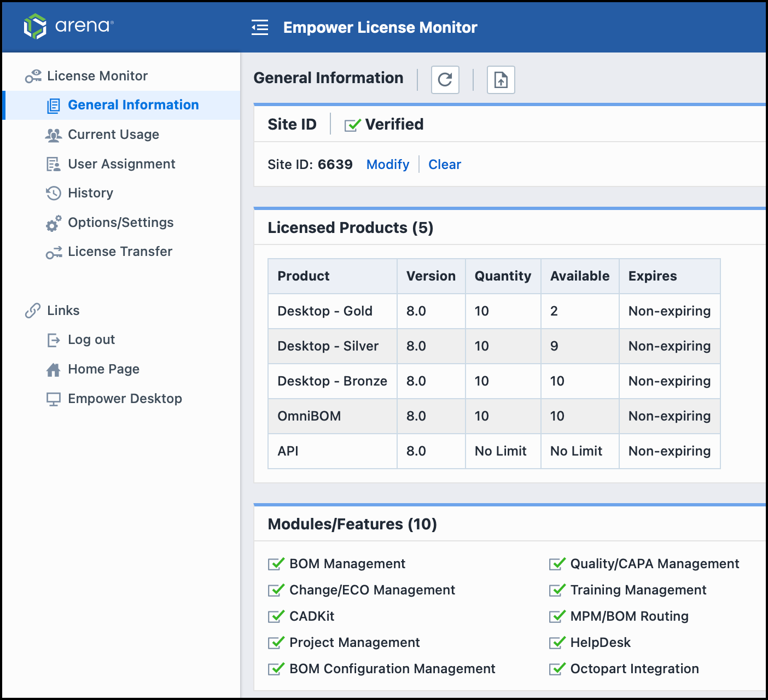Screen dimensions: 768x700
Task: Select the Desktop - Silver product cell
Action: (x=333, y=346)
